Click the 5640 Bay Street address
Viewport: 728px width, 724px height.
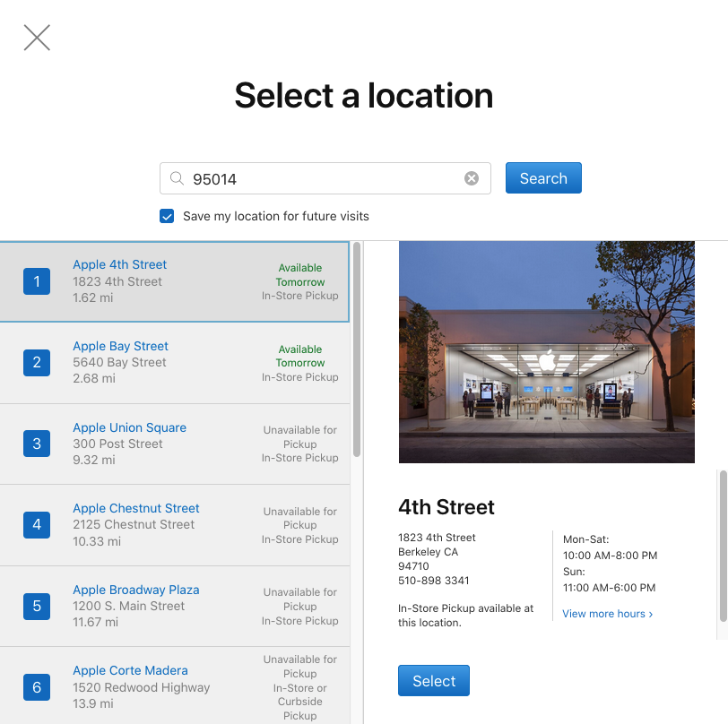(119, 363)
